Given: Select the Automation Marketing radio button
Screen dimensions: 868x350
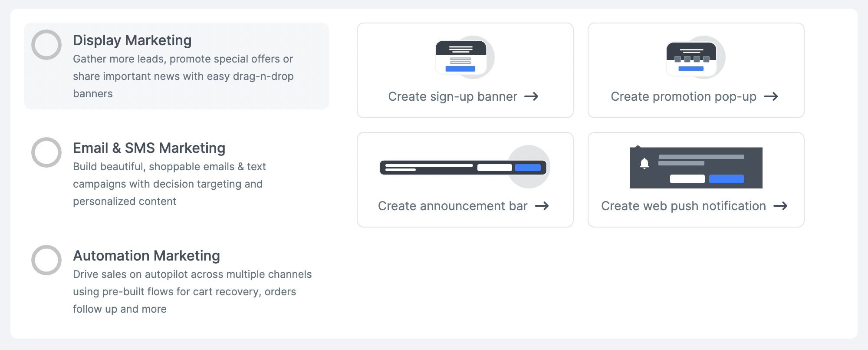Looking at the screenshot, I should pos(46,260).
